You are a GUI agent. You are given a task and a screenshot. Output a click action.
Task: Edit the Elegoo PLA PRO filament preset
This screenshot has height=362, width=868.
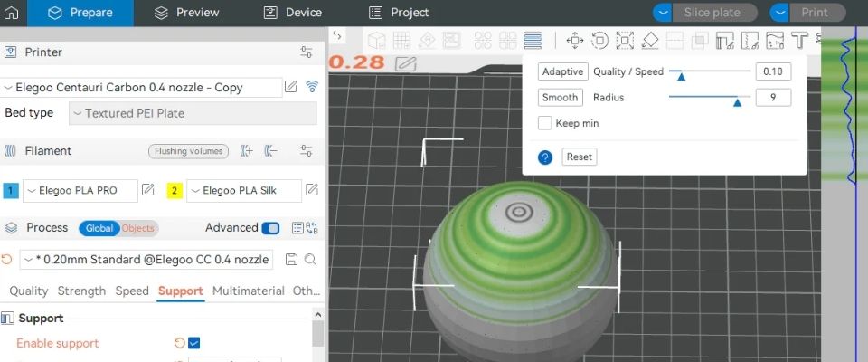pos(147,190)
